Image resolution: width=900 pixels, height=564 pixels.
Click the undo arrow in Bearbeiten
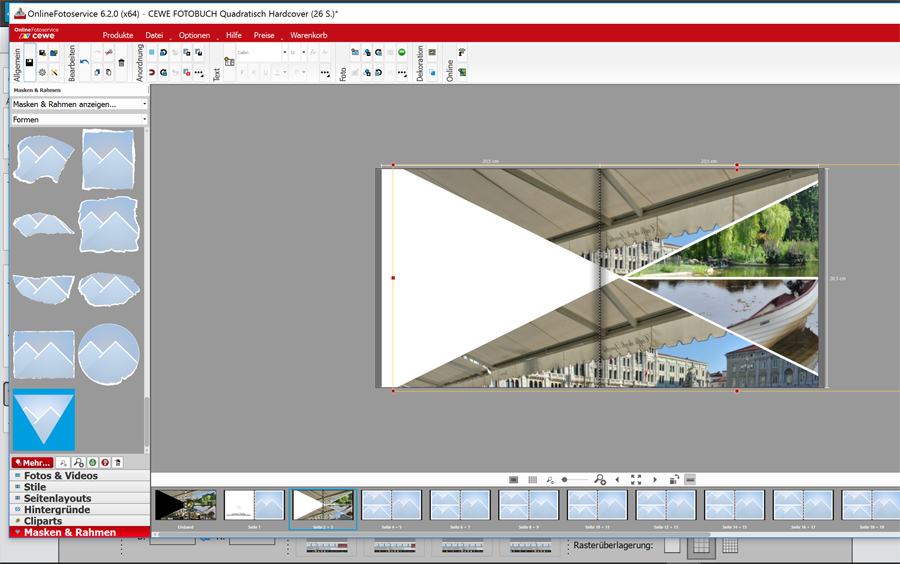pos(84,62)
